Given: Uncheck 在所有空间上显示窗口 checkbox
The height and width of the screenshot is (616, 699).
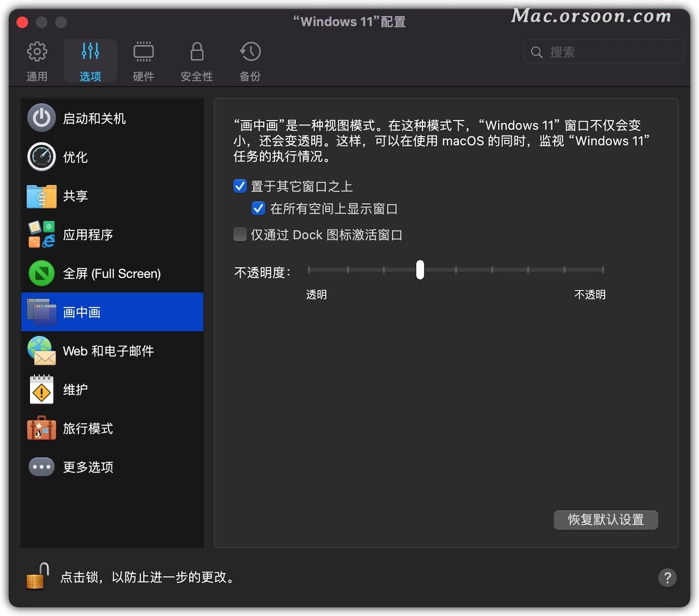Looking at the screenshot, I should (258, 208).
